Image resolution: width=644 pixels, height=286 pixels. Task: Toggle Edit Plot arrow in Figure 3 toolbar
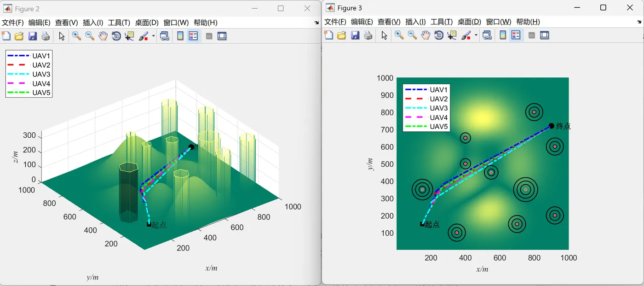385,35
